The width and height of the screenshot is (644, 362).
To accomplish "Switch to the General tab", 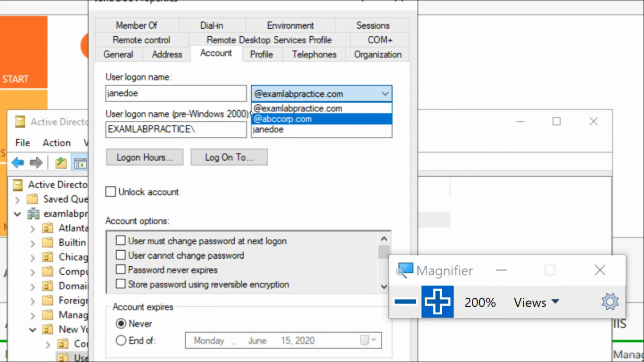I will click(x=118, y=54).
